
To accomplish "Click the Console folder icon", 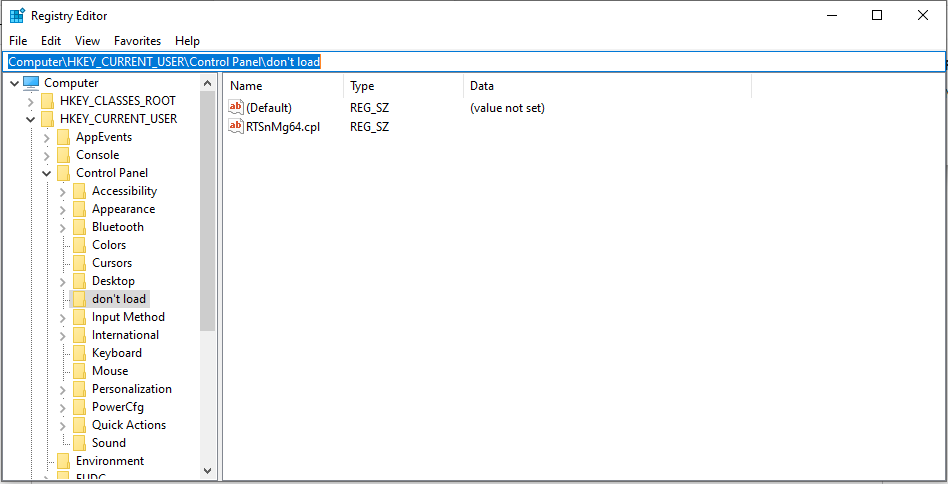I will 63,155.
